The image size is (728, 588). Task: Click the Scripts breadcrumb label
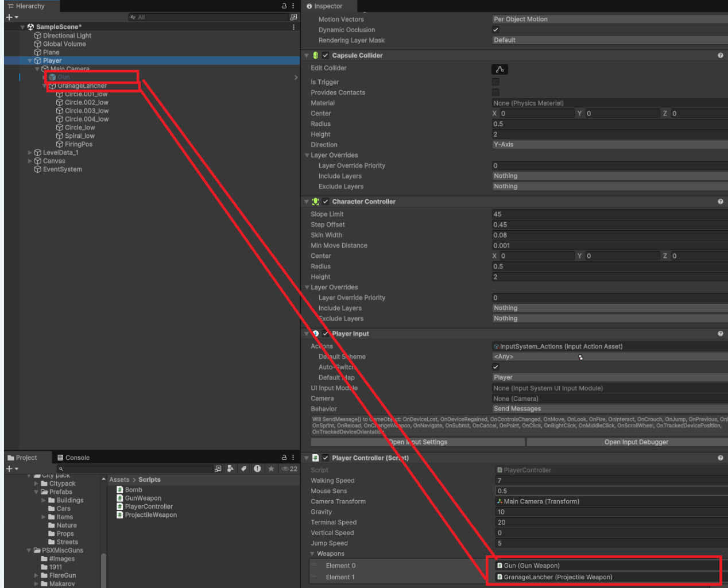pos(149,479)
